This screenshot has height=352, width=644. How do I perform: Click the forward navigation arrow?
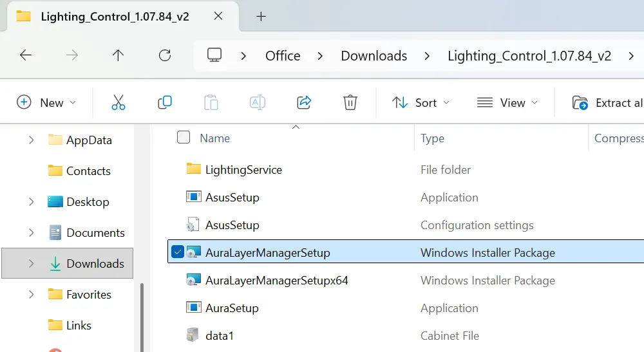click(72, 55)
